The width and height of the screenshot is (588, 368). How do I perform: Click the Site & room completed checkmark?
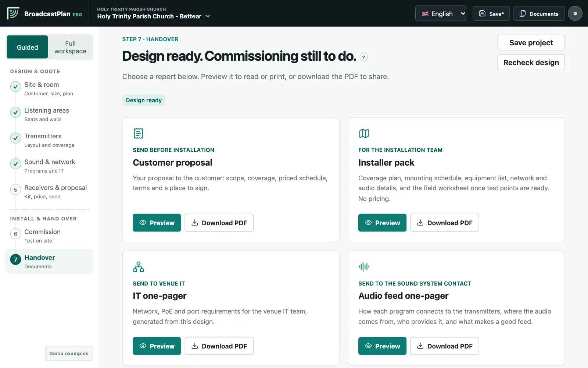tap(15, 87)
